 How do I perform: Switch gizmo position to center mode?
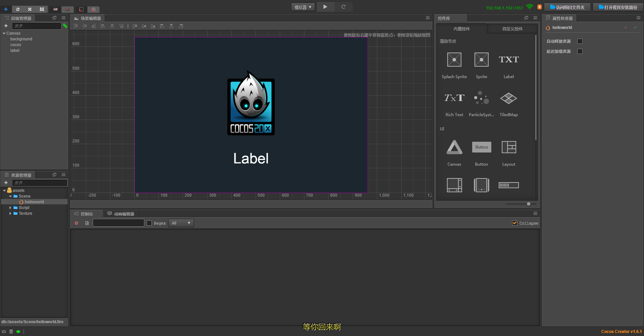[x=68, y=9]
